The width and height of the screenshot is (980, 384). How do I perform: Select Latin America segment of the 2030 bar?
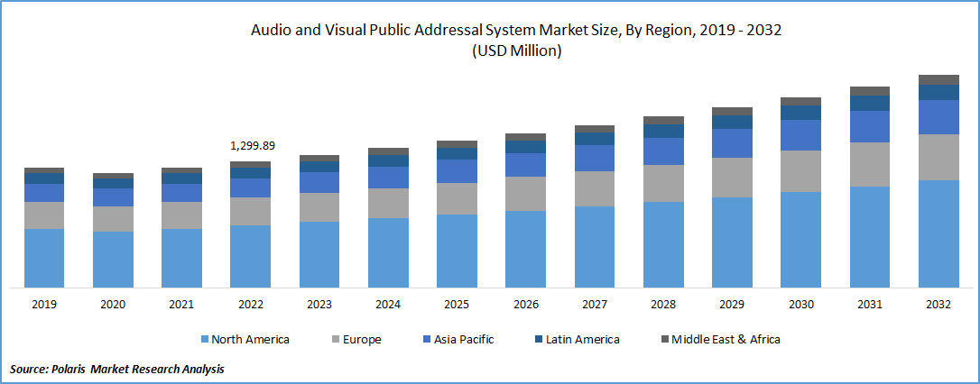pyautogui.click(x=801, y=113)
